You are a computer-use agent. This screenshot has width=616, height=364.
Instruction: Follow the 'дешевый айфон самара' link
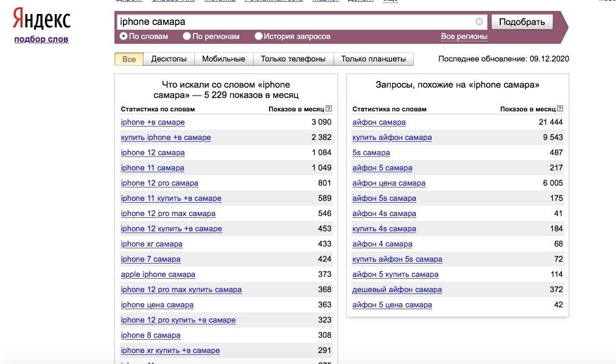click(397, 290)
